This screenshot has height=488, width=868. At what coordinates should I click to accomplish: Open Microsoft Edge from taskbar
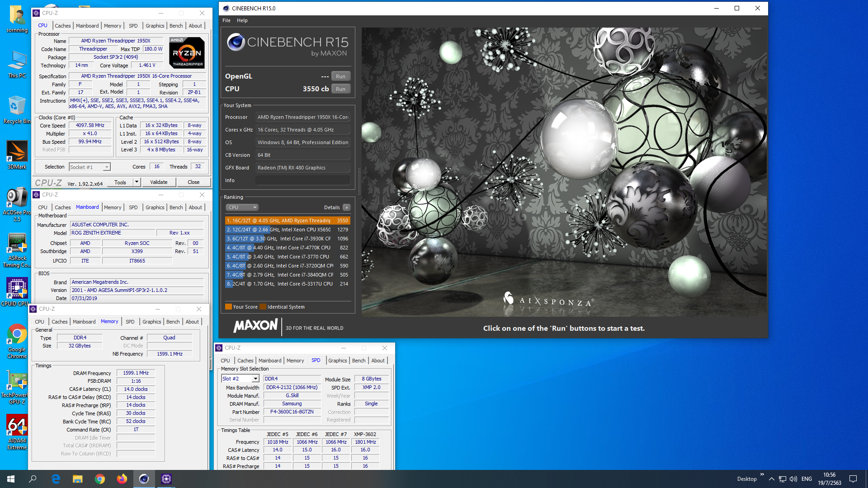pyautogui.click(x=56, y=479)
